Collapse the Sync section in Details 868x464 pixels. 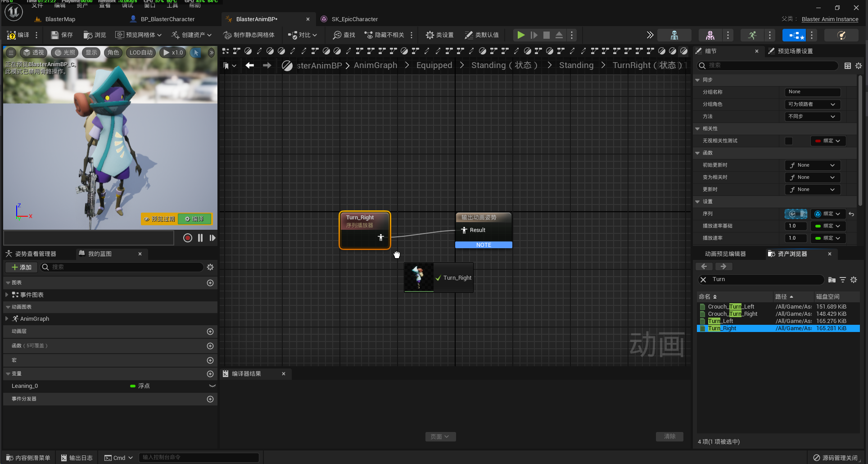click(698, 80)
